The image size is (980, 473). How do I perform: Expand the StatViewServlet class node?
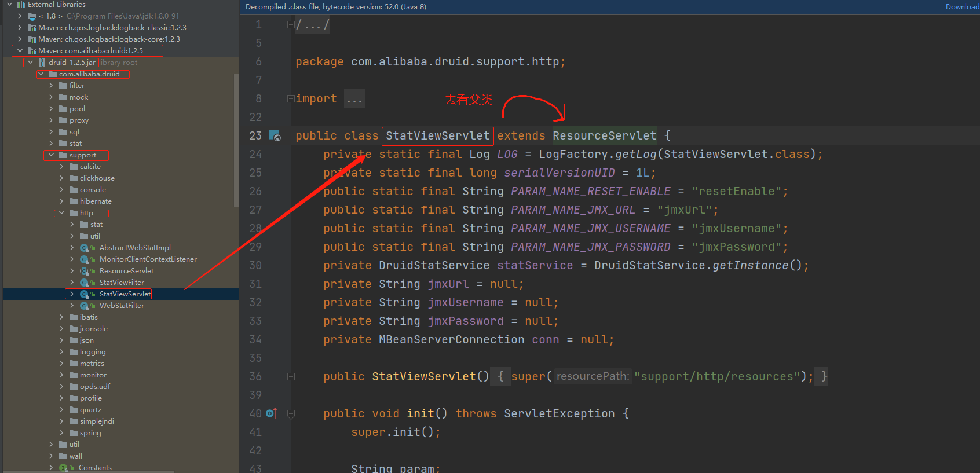[72, 294]
